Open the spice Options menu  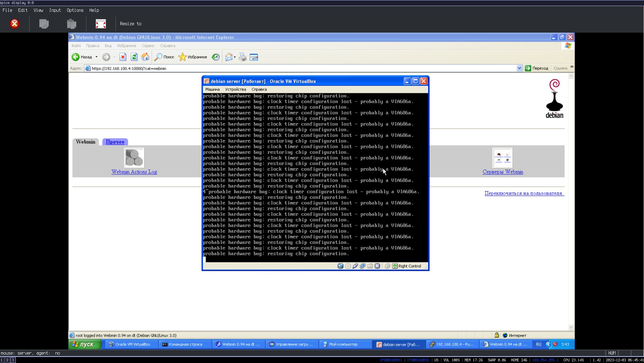pyautogui.click(x=75, y=10)
